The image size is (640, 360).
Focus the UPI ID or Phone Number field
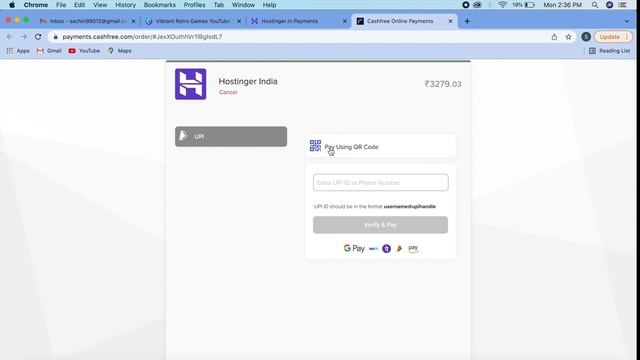(x=380, y=182)
